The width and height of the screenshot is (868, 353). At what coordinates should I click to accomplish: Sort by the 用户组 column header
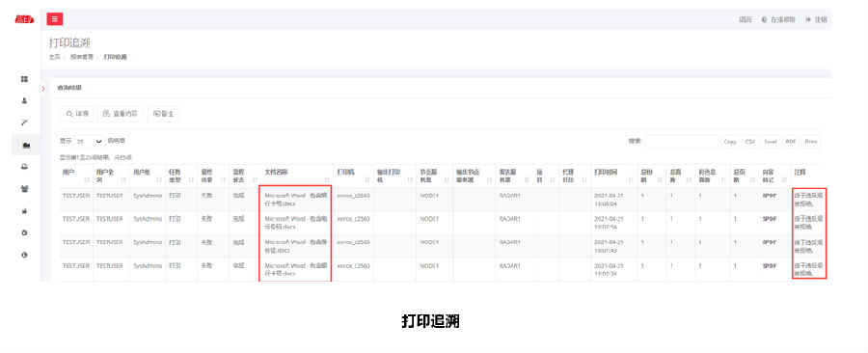[x=148, y=176]
